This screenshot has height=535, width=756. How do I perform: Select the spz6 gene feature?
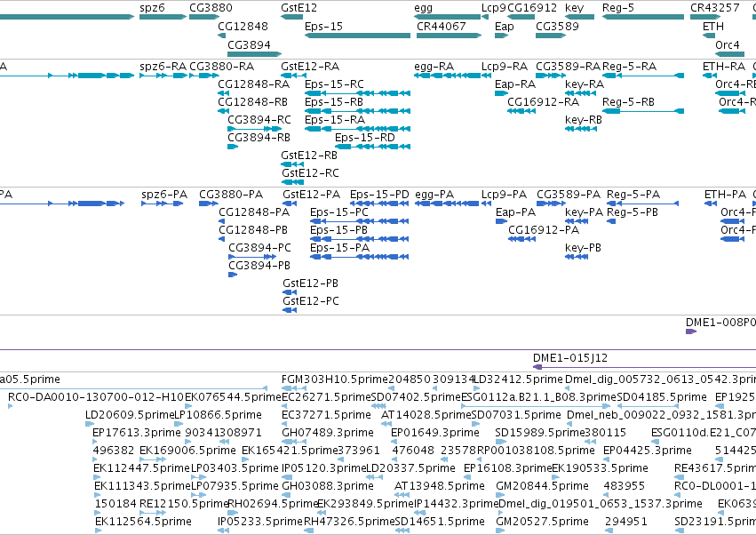tap(163, 17)
